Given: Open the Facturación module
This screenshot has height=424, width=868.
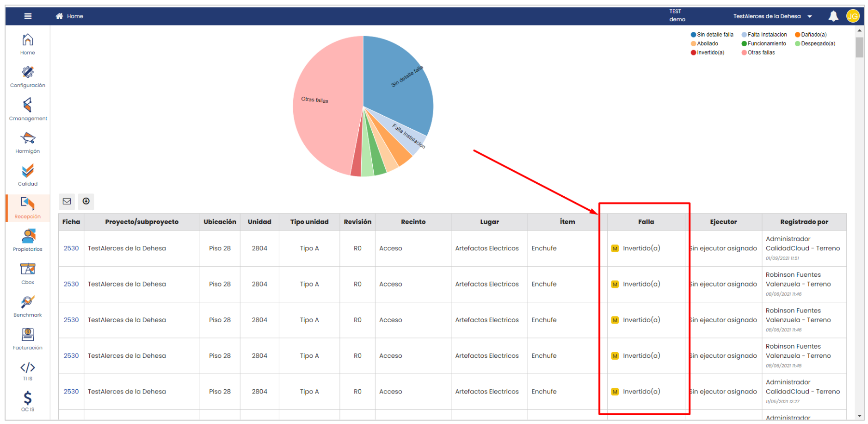Looking at the screenshot, I should point(28,339).
